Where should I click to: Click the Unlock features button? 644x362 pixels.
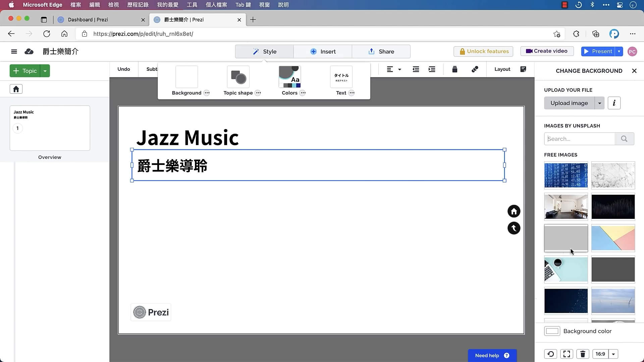[483, 51]
